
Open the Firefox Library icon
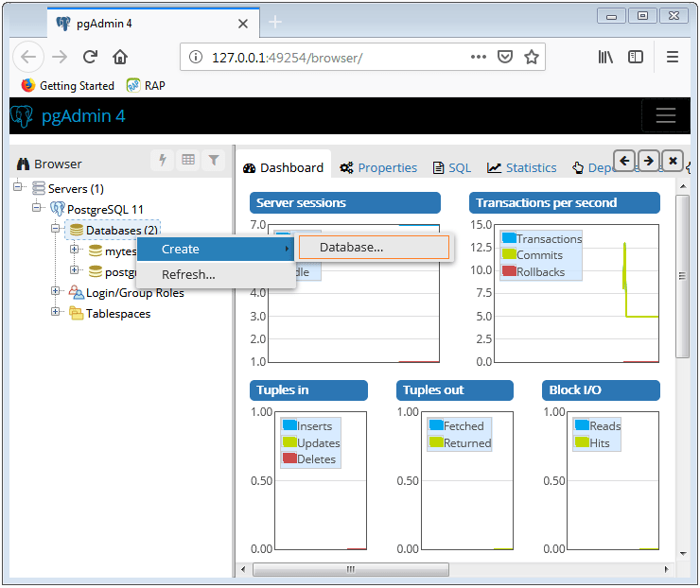605,57
